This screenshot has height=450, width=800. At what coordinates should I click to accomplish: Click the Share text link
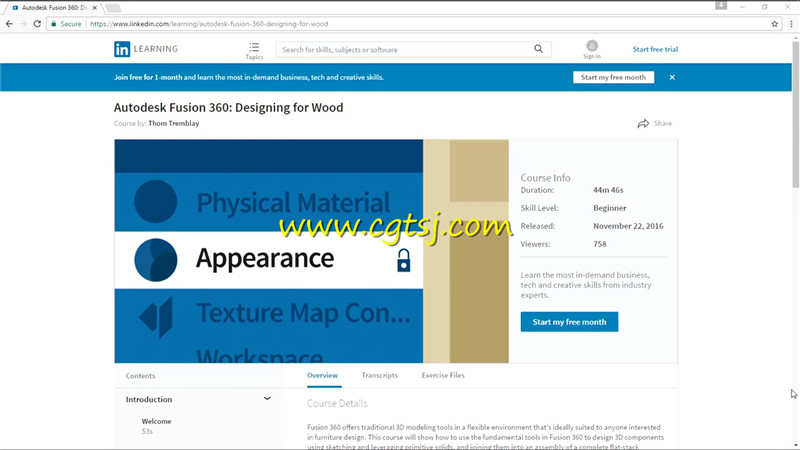[x=663, y=123]
